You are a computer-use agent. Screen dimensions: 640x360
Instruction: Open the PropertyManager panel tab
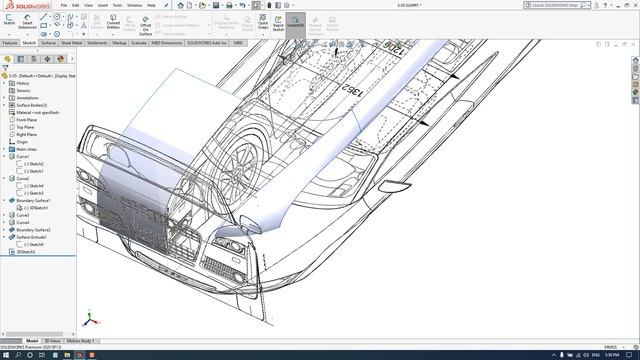(x=21, y=59)
